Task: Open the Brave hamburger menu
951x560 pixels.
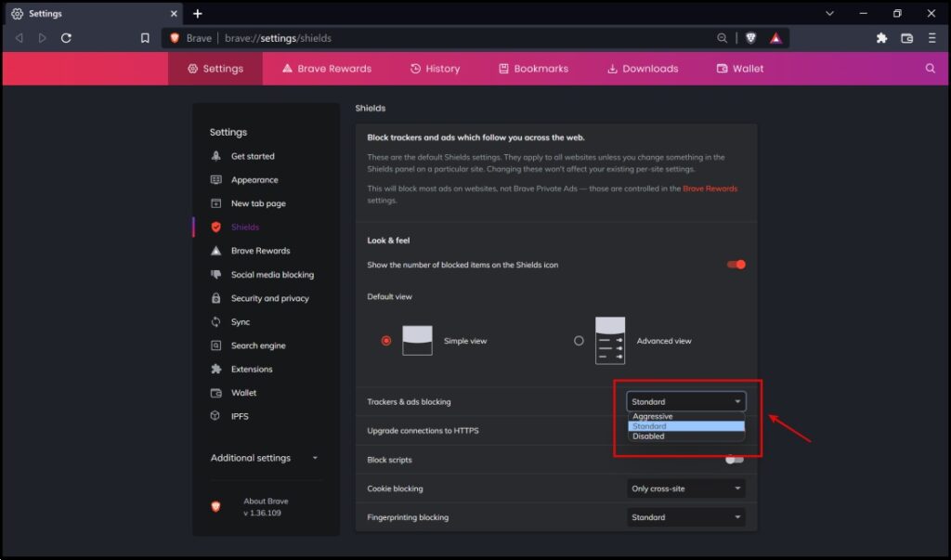Action: [932, 38]
